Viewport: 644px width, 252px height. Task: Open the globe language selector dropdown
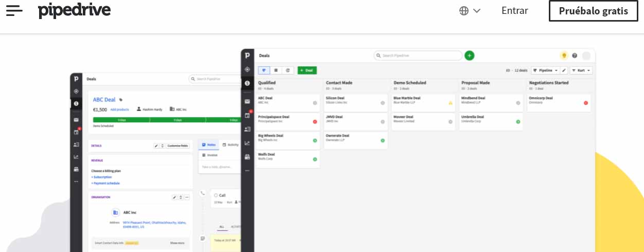click(x=470, y=11)
